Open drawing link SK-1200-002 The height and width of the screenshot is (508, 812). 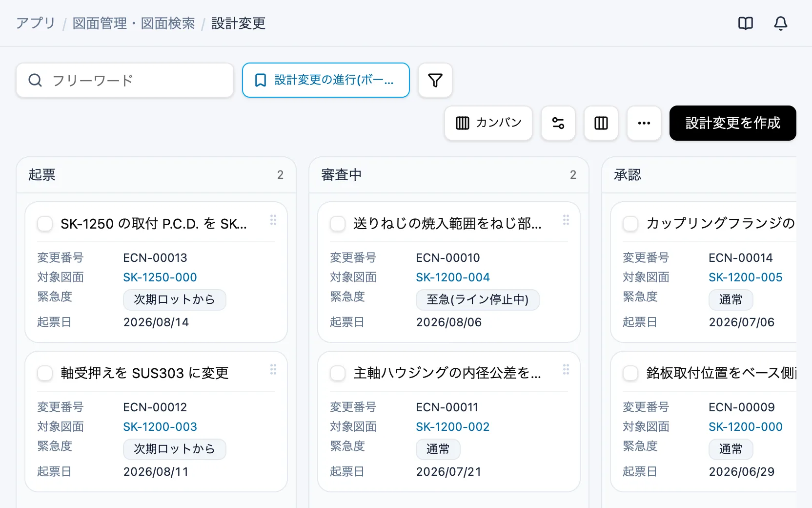453,426
